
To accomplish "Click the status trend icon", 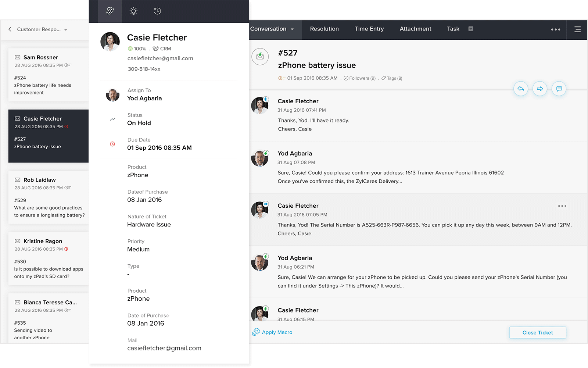I will tap(112, 119).
